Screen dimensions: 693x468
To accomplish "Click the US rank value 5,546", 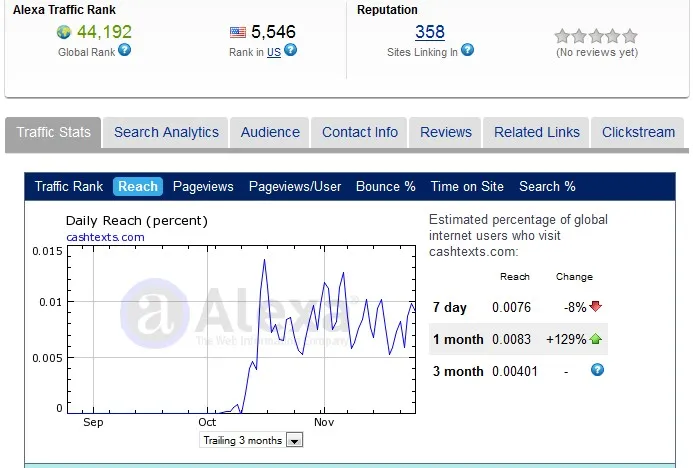I will pyautogui.click(x=273, y=32).
